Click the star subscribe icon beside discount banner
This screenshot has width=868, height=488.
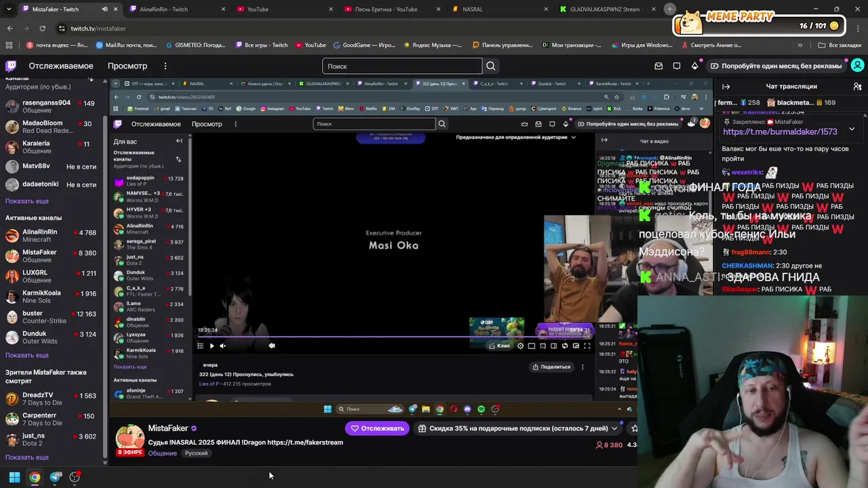[634, 428]
